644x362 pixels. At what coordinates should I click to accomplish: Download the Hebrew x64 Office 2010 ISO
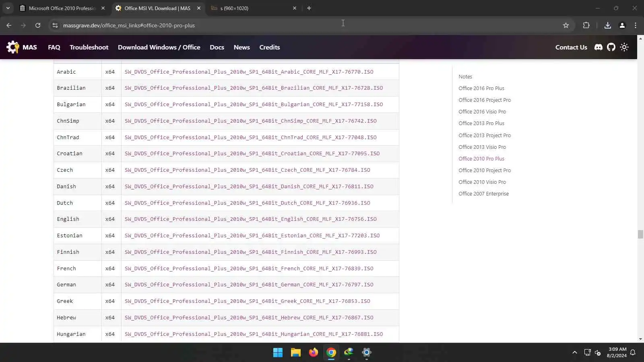tap(249, 317)
